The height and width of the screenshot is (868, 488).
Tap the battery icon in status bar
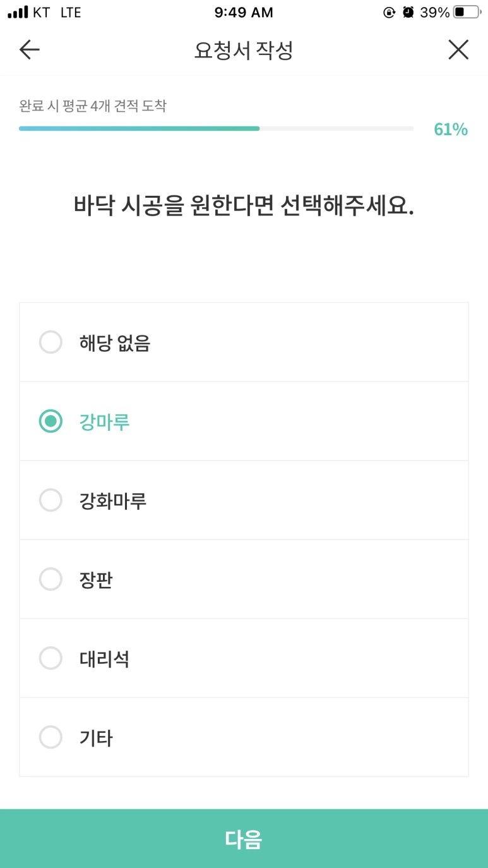[x=466, y=12]
